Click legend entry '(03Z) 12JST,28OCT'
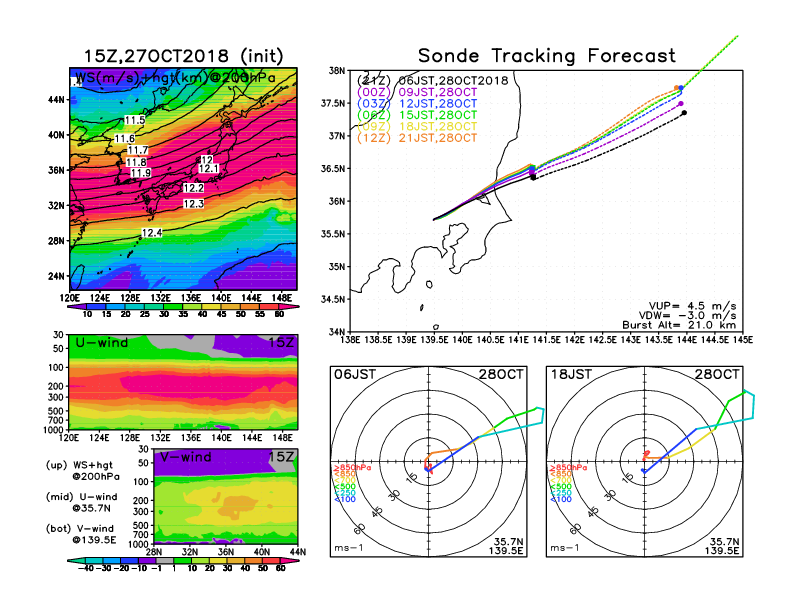The height and width of the screenshot is (612, 792). (x=417, y=104)
